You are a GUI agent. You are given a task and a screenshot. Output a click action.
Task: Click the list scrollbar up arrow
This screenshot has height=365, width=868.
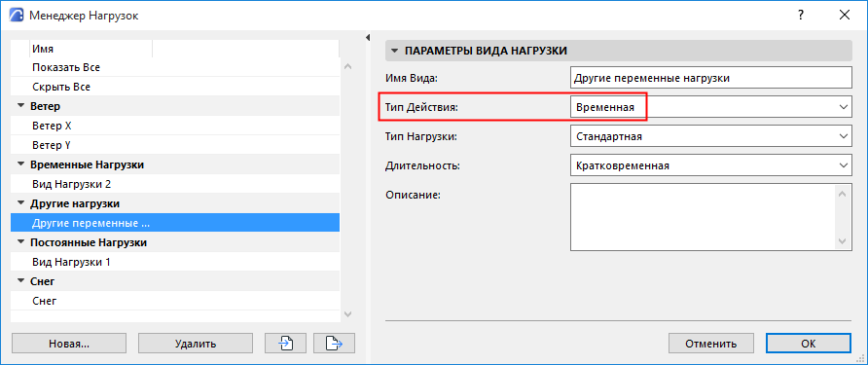[x=347, y=66]
